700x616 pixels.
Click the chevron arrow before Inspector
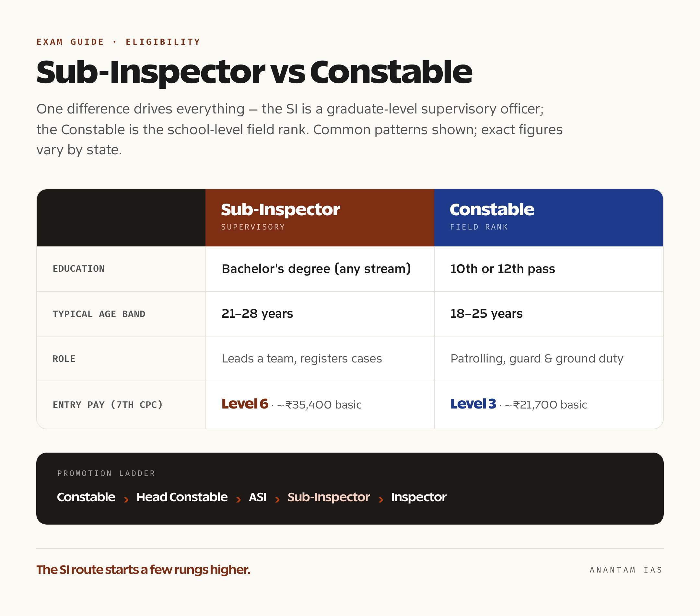point(381,500)
